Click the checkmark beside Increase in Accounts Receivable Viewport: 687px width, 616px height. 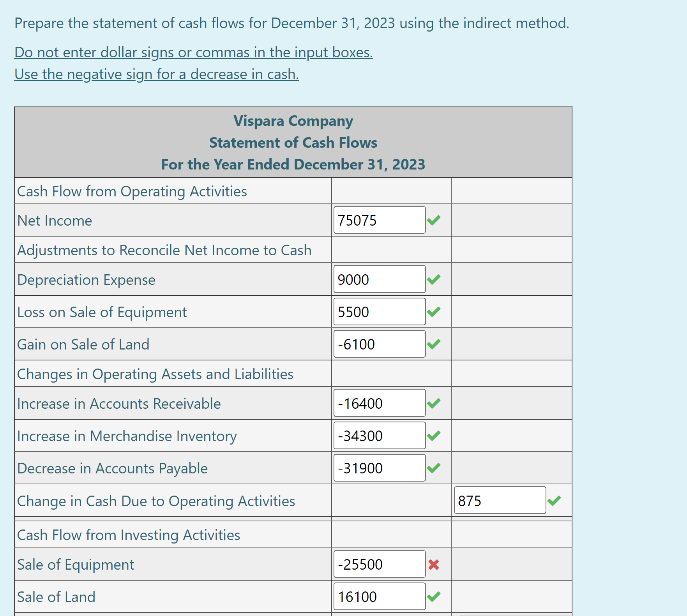coord(435,404)
